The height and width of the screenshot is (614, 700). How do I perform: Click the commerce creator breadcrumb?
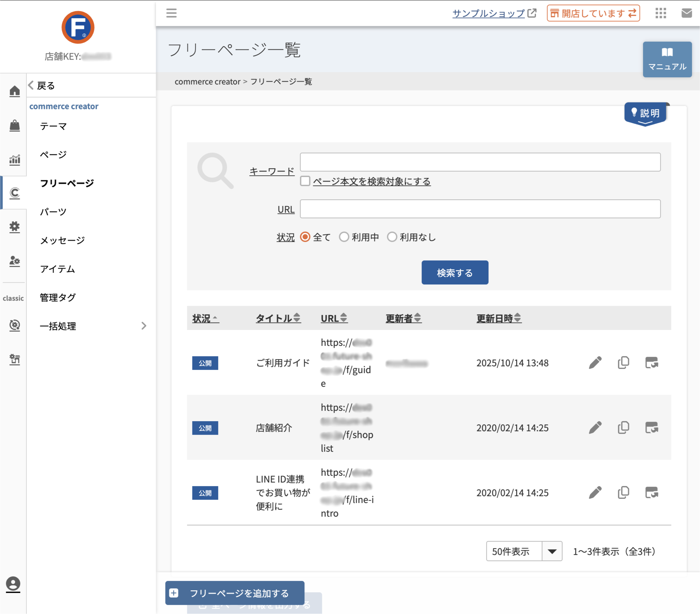coord(208,81)
